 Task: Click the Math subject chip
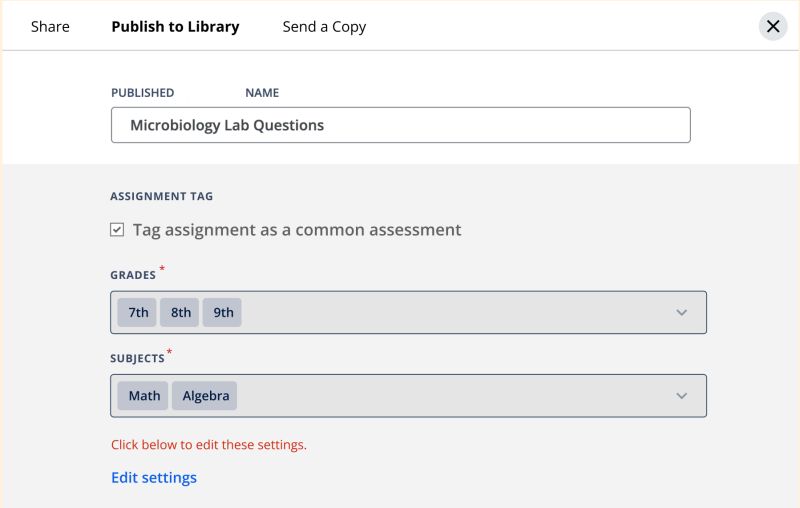144,396
